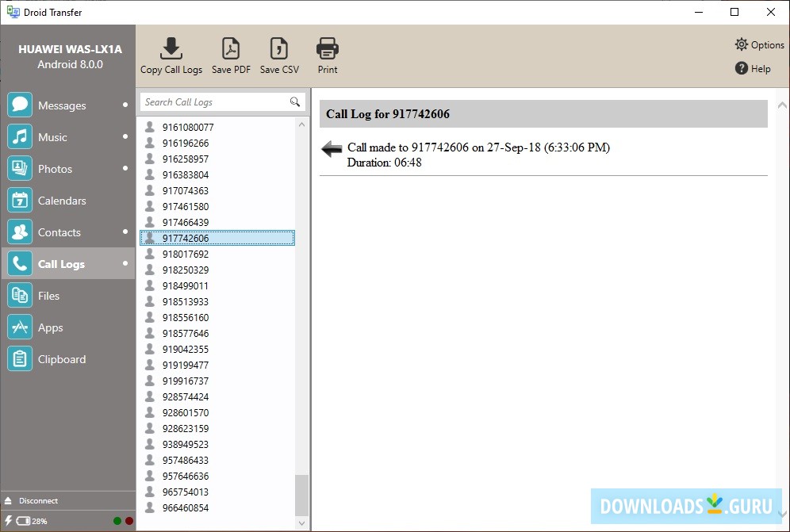790x532 pixels.
Task: Click the detail pane scroll up arrow
Action: [782, 105]
